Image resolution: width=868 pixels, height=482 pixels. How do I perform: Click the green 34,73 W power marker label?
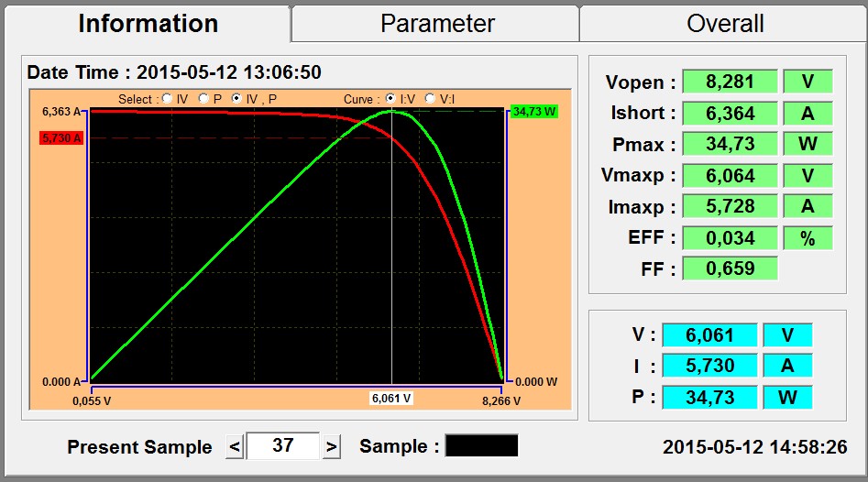tap(534, 111)
